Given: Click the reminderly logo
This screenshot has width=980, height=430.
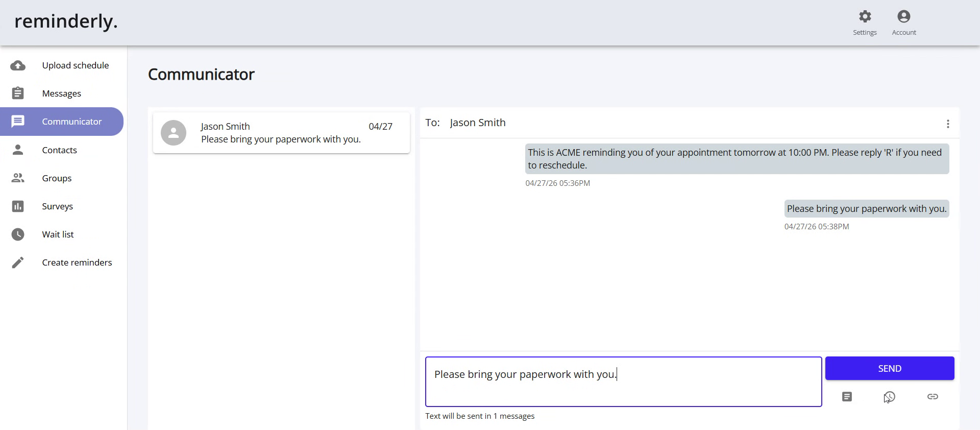Looking at the screenshot, I should 66,21.
